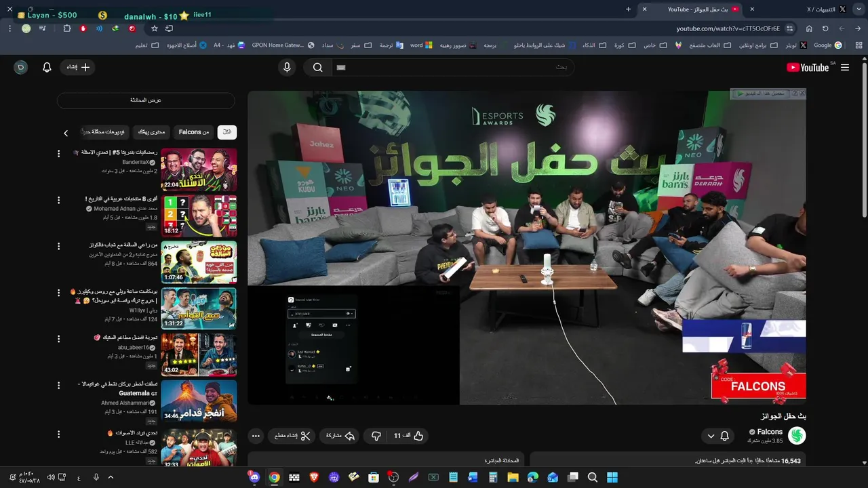The image size is (868, 488).
Task: Open the media control playlist icon in toolbar
Action: pos(43,28)
